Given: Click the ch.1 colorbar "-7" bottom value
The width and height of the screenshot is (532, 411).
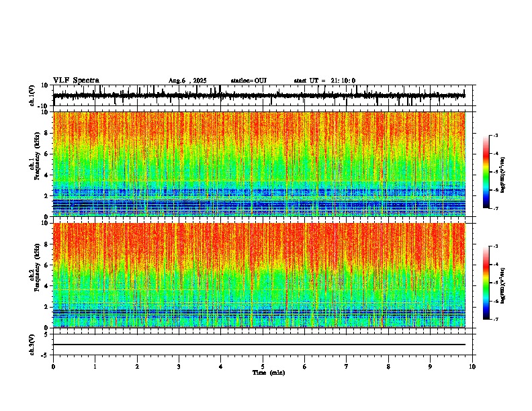Looking at the screenshot, I should [x=496, y=208].
